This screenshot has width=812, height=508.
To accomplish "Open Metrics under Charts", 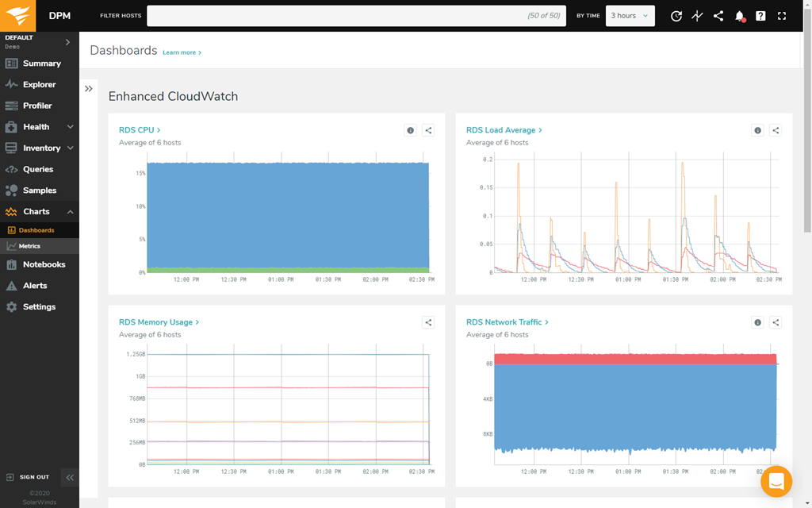I will 29,246.
